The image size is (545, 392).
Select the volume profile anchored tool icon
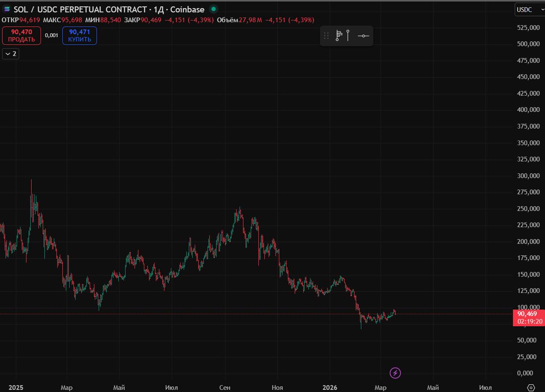(339, 35)
